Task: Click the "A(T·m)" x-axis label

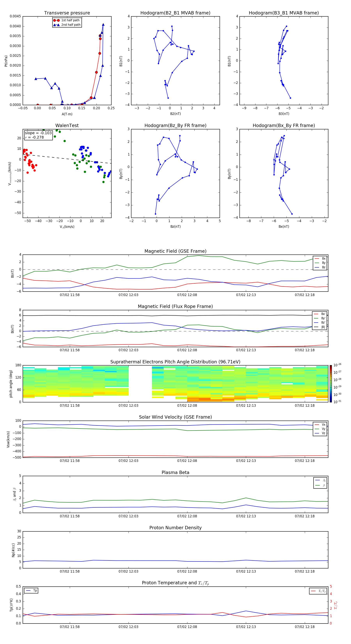Action: [x=67, y=114]
